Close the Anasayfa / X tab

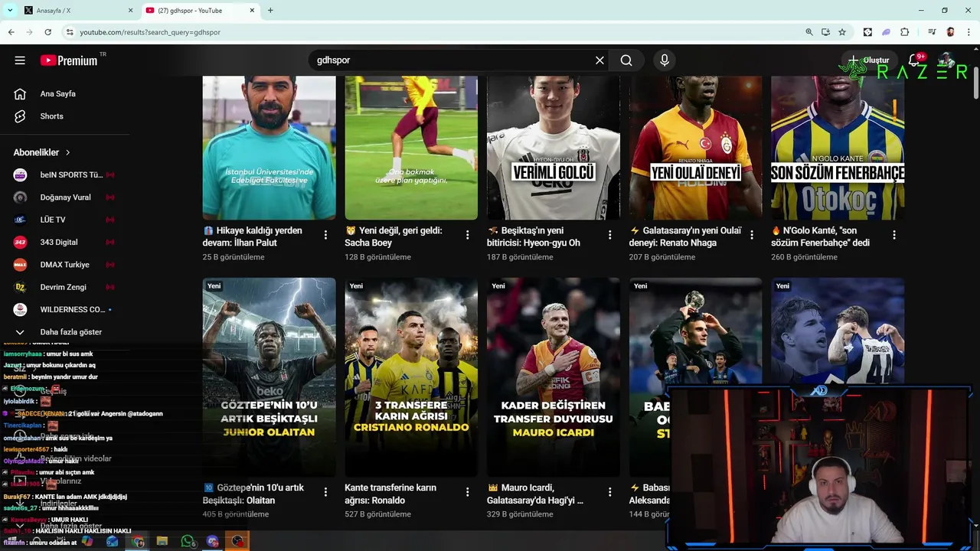(x=130, y=11)
